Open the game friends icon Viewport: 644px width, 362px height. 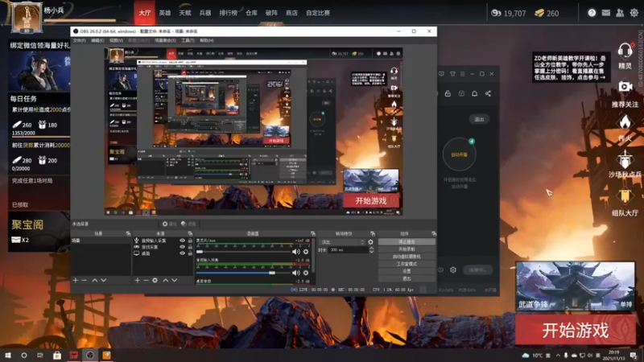tap(620, 13)
